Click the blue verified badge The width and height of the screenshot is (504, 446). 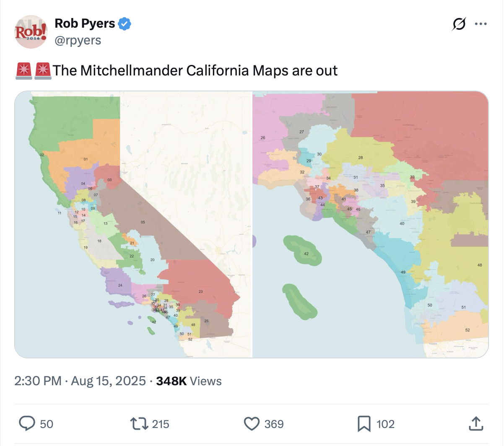[125, 23]
